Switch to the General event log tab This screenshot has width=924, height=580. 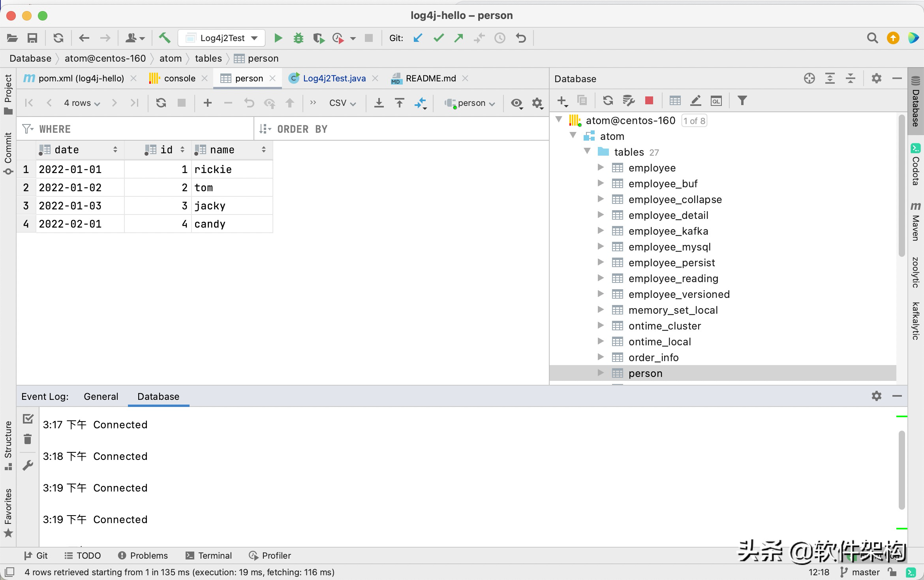101,396
